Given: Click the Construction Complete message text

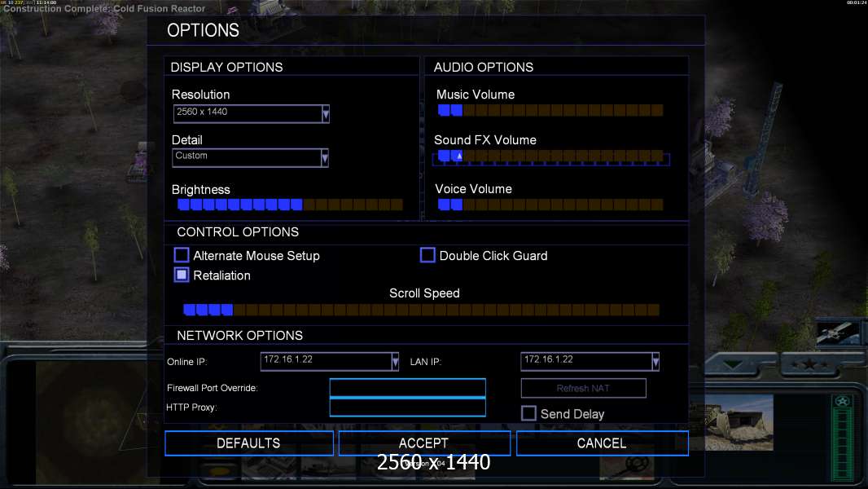Looking at the screenshot, I should tap(104, 9).
